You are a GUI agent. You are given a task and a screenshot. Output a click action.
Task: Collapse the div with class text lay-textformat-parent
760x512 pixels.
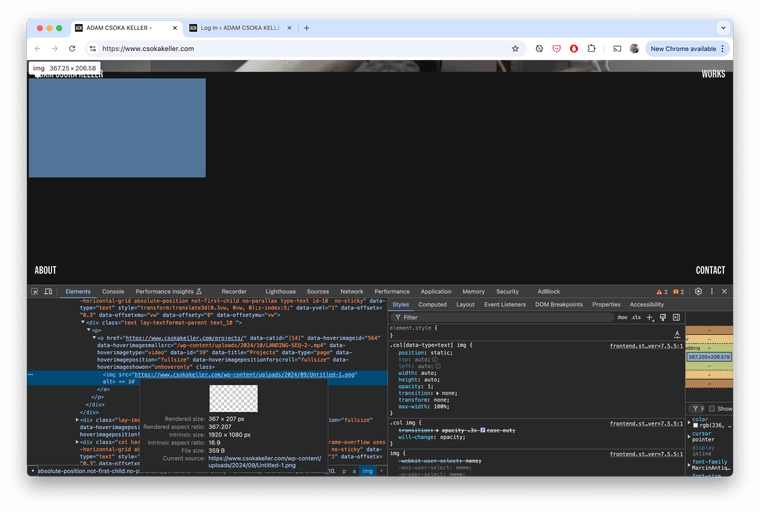pyautogui.click(x=83, y=323)
